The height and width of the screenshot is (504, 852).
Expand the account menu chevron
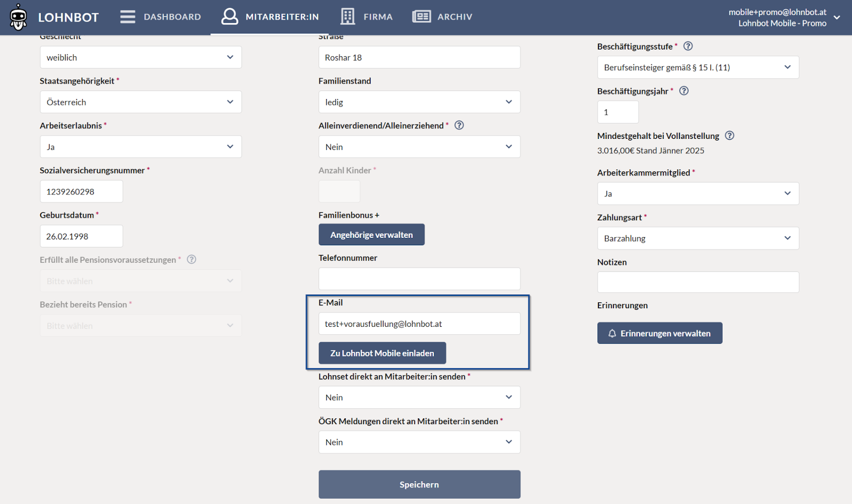pyautogui.click(x=837, y=18)
